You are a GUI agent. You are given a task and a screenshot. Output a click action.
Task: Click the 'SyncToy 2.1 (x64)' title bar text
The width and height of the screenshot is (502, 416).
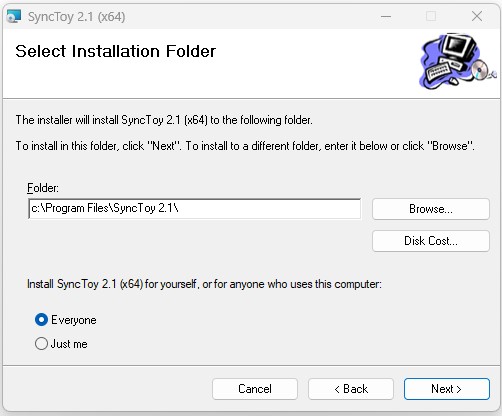(x=77, y=17)
